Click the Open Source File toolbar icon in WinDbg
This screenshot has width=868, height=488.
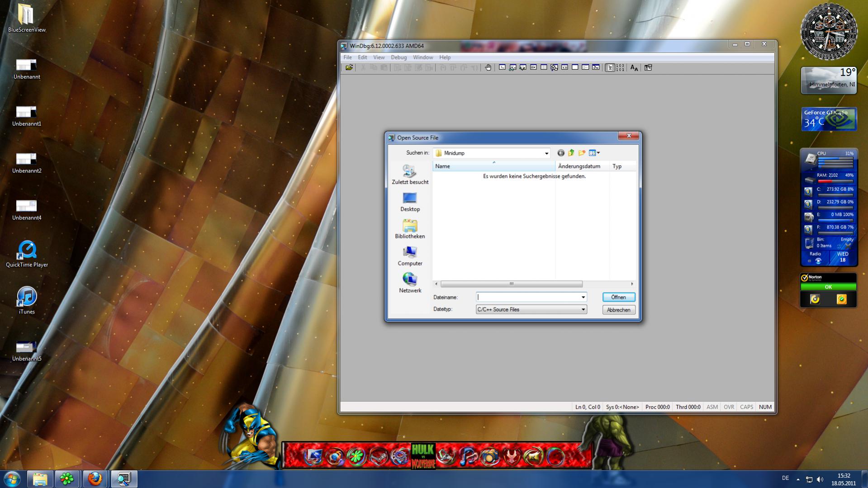(x=349, y=67)
